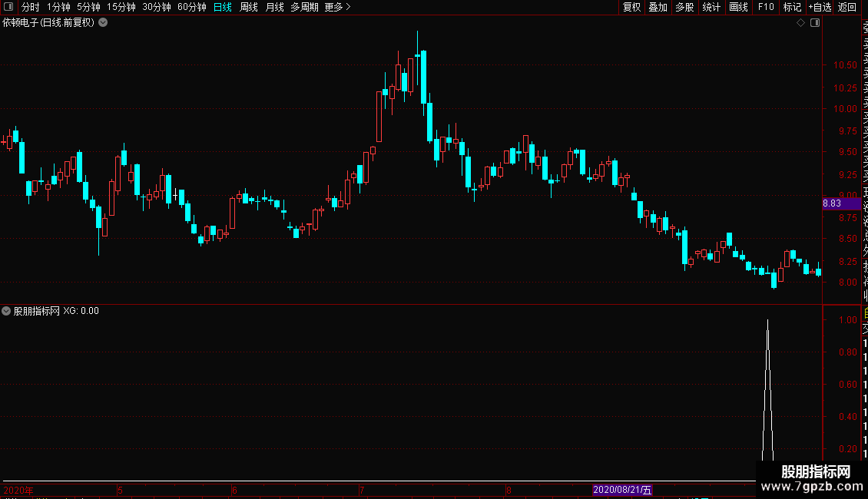Click the 复权 button
This screenshot has width=868, height=499.
(x=631, y=7)
